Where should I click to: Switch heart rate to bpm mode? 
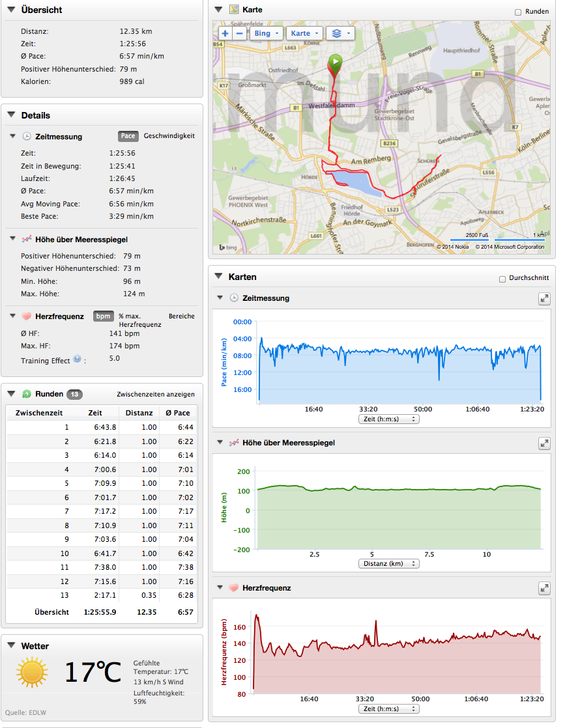tap(103, 316)
